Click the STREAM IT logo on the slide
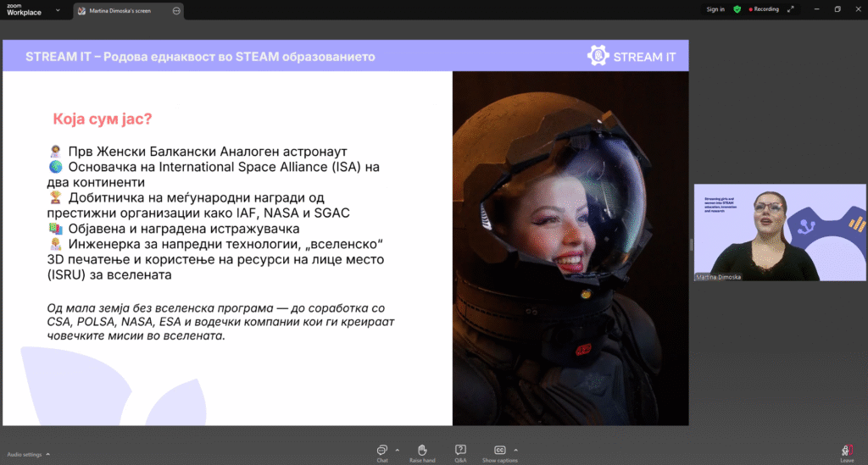This screenshot has height=465, width=868. (x=632, y=57)
